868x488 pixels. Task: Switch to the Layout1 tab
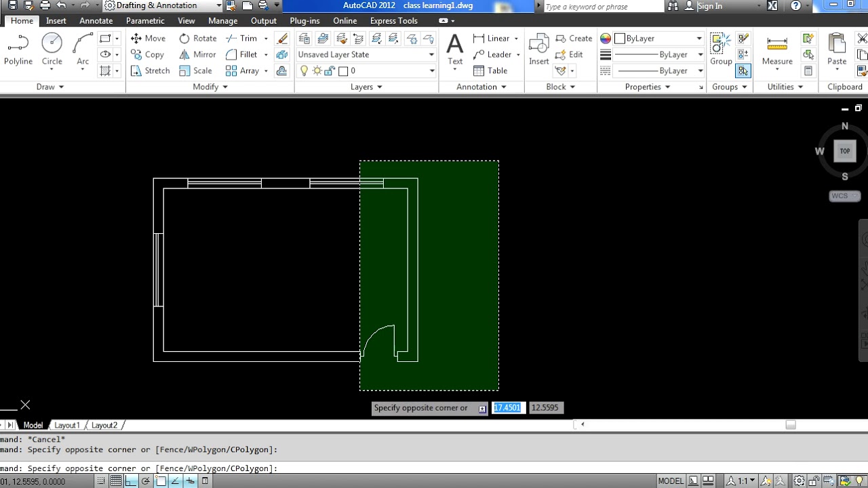[67, 425]
